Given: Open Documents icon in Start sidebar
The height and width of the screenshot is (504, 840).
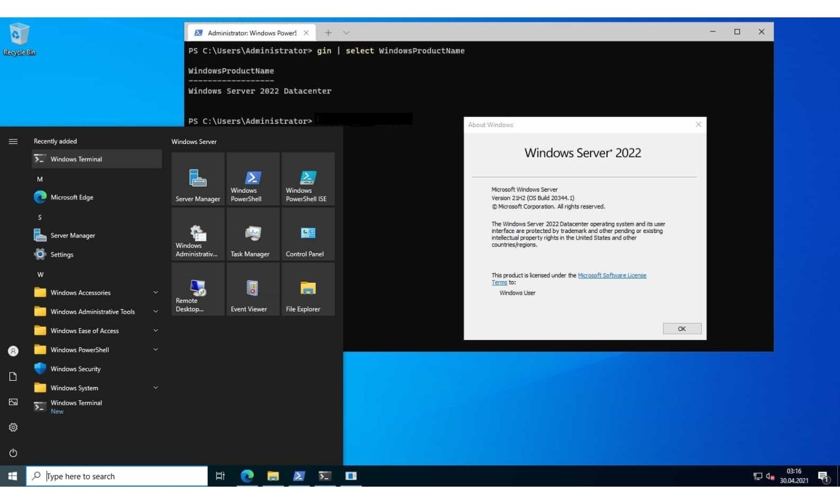Looking at the screenshot, I should (13, 376).
